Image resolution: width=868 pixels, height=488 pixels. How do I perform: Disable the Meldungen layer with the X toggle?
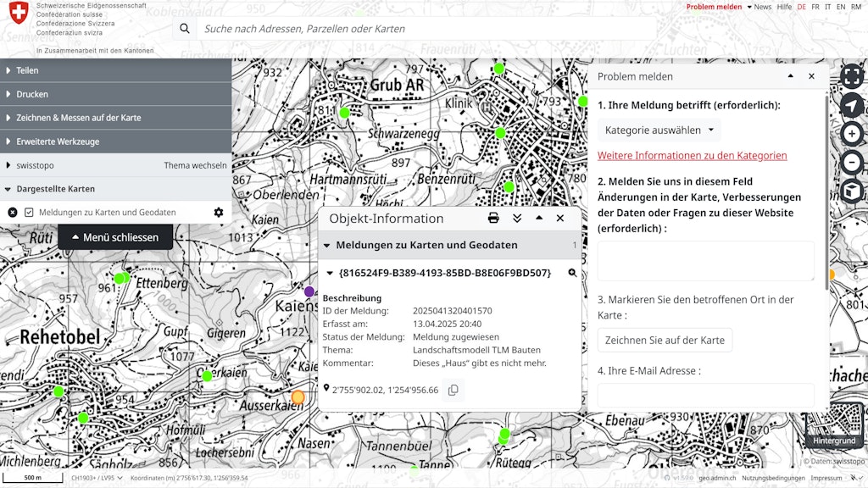point(11,212)
